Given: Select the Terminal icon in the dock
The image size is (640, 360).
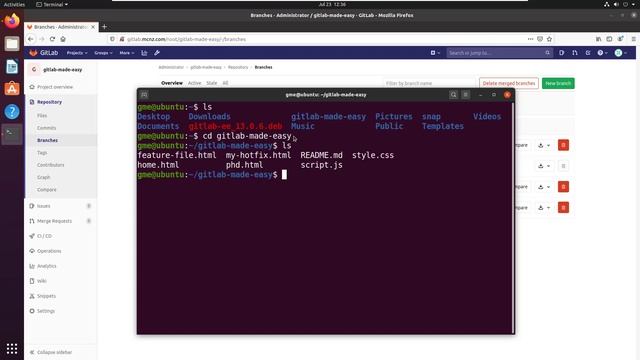Looking at the screenshot, I should click(x=12, y=134).
